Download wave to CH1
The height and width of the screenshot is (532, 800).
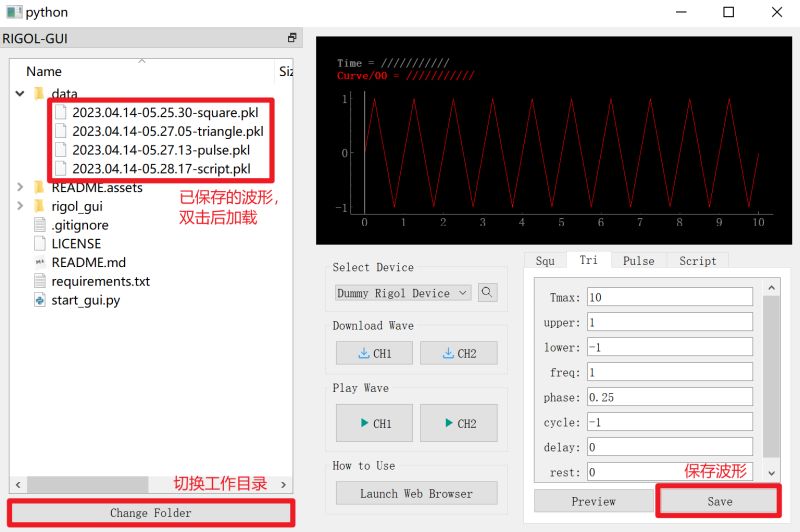pos(374,353)
